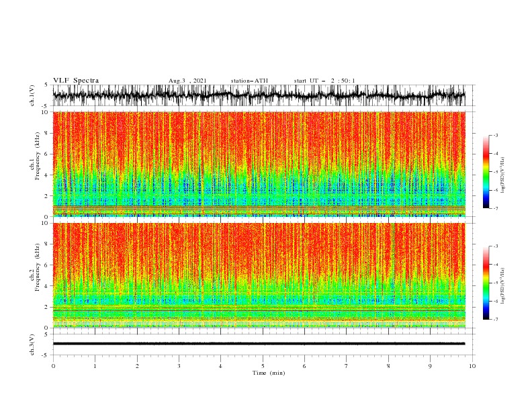Select the "ch.1(V)" axis label
Screen dimensions: 532x411
[x=32, y=95]
